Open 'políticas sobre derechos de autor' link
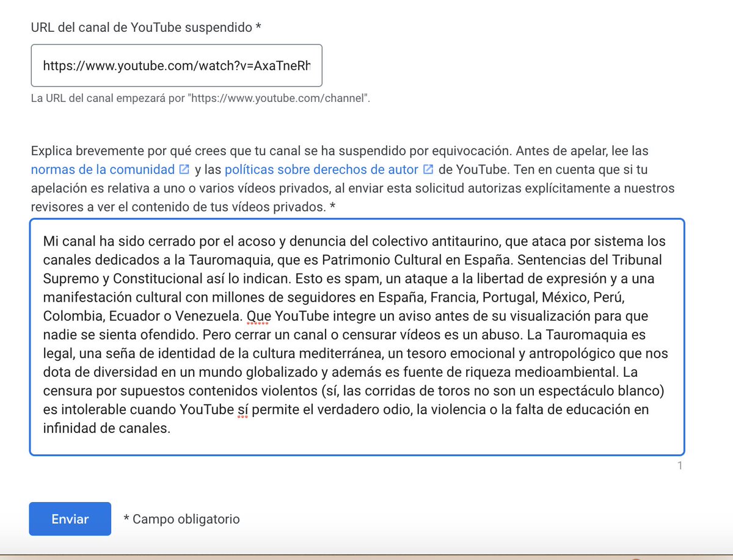The image size is (733, 560). coord(321,169)
